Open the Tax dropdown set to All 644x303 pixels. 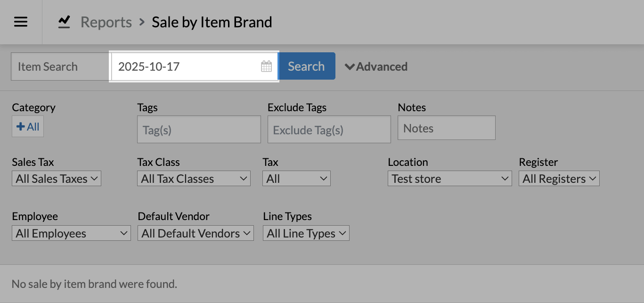coord(296,179)
